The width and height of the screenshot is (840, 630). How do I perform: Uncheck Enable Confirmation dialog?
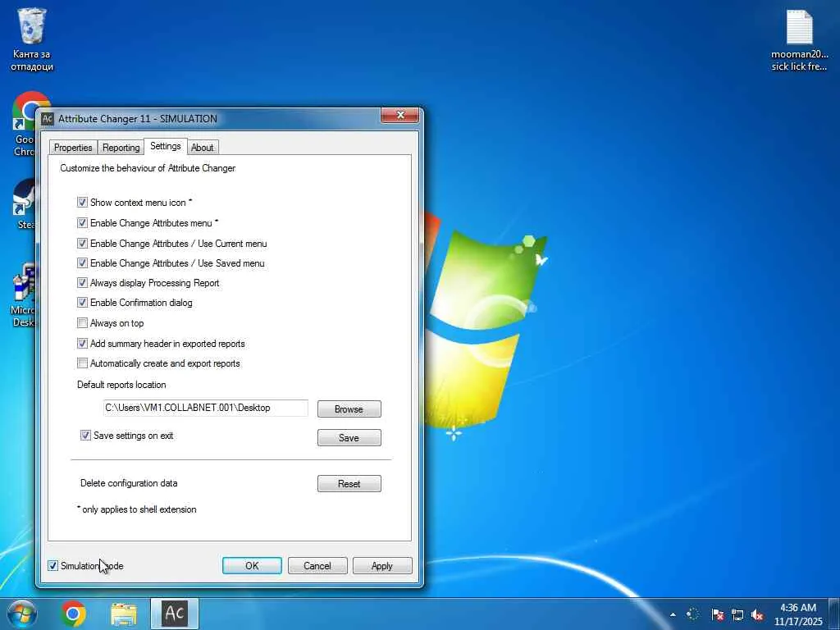click(82, 303)
